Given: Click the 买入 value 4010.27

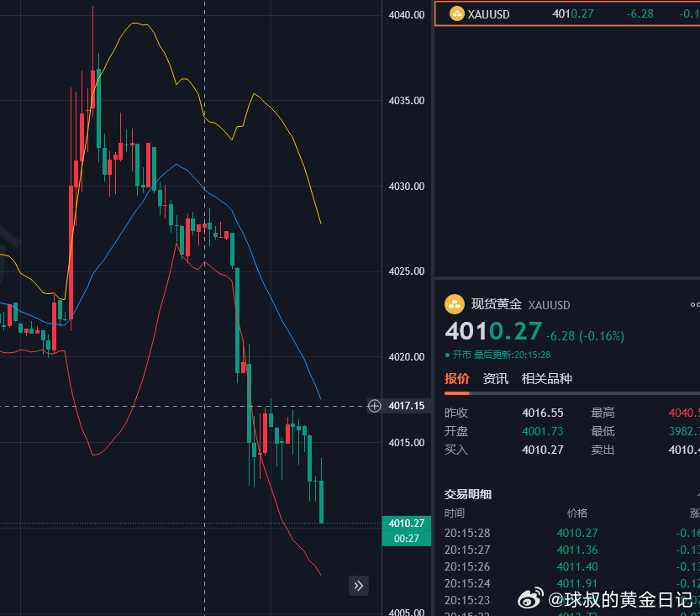Looking at the screenshot, I should point(542,450).
